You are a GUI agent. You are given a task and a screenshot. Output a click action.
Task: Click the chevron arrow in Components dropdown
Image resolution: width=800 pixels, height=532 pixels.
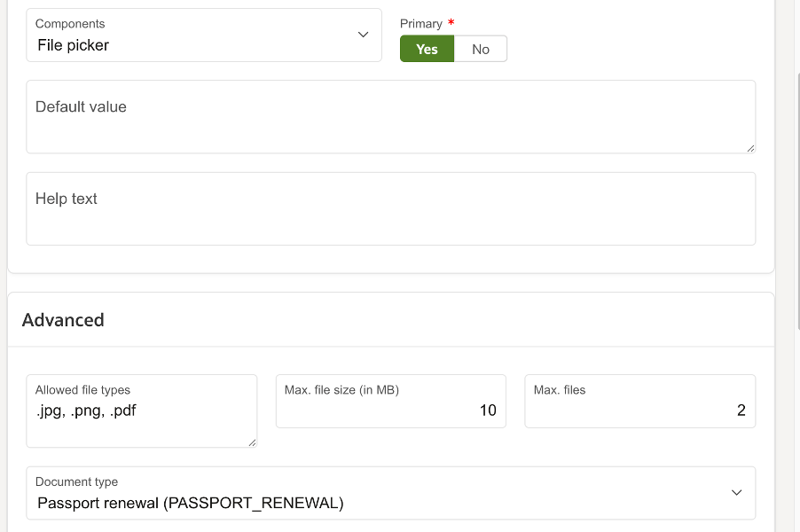point(363,35)
